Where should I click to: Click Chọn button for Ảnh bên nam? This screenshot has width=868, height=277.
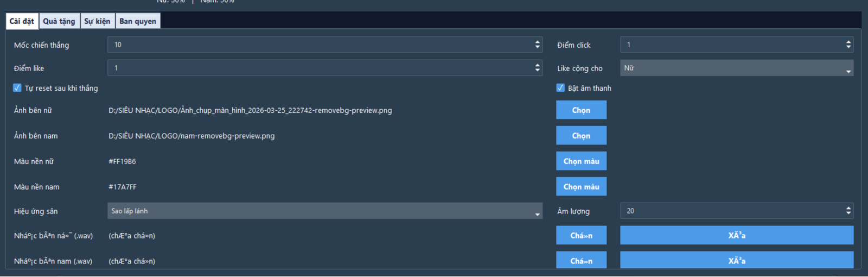[581, 136]
